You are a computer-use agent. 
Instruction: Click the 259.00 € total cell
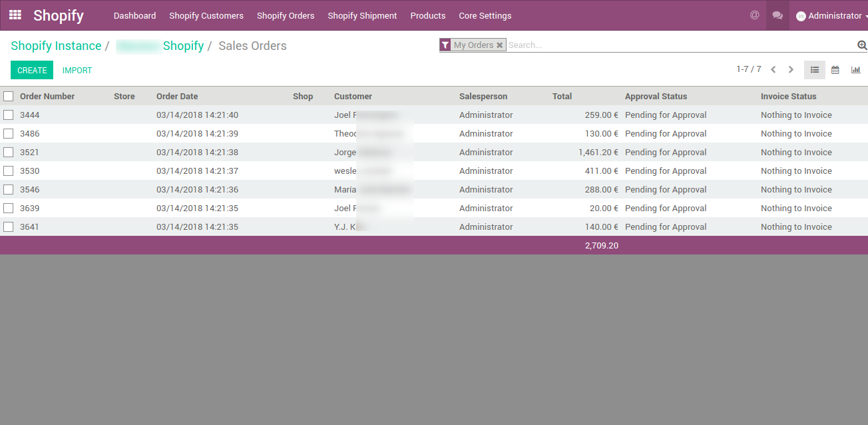coord(602,115)
